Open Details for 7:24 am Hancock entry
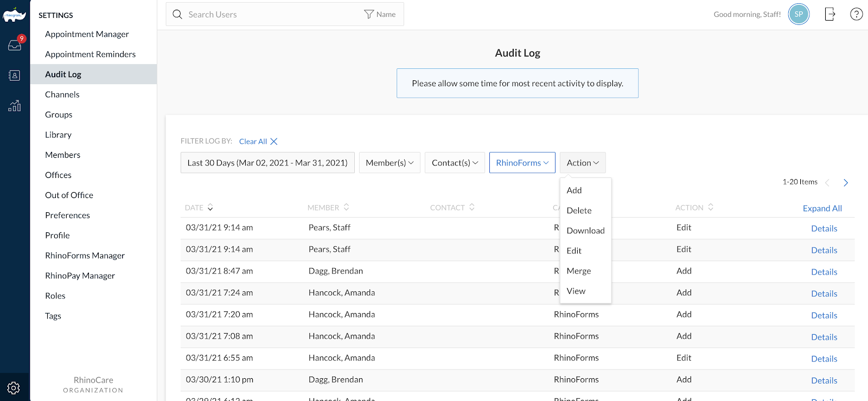 click(824, 294)
